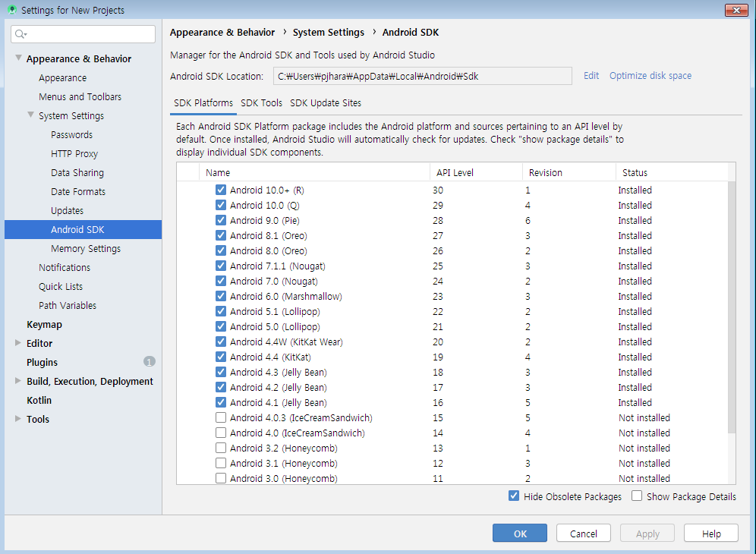Enable Show Package Details checkbox
Image resolution: width=756 pixels, height=554 pixels.
637,496
